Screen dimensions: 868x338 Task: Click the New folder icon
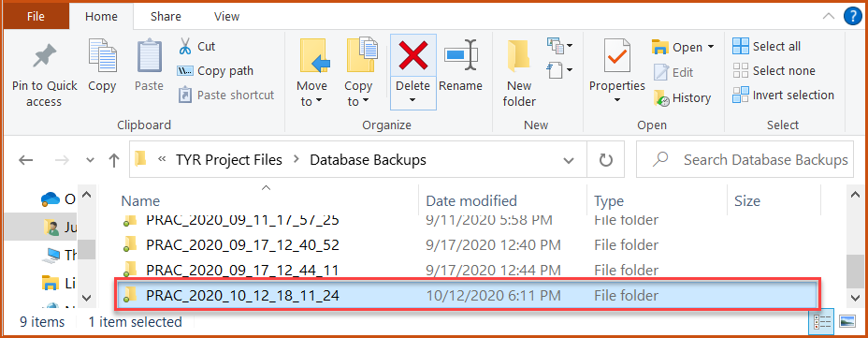click(x=519, y=56)
